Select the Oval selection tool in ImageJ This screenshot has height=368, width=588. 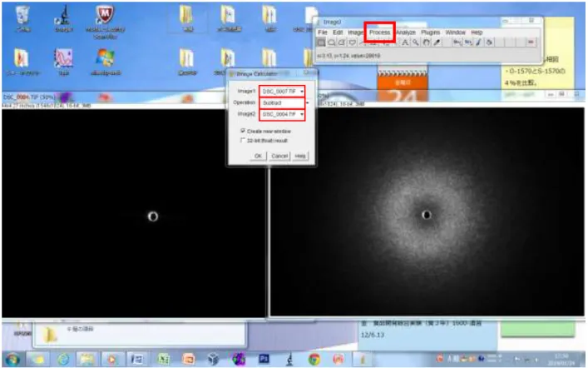[x=331, y=42]
